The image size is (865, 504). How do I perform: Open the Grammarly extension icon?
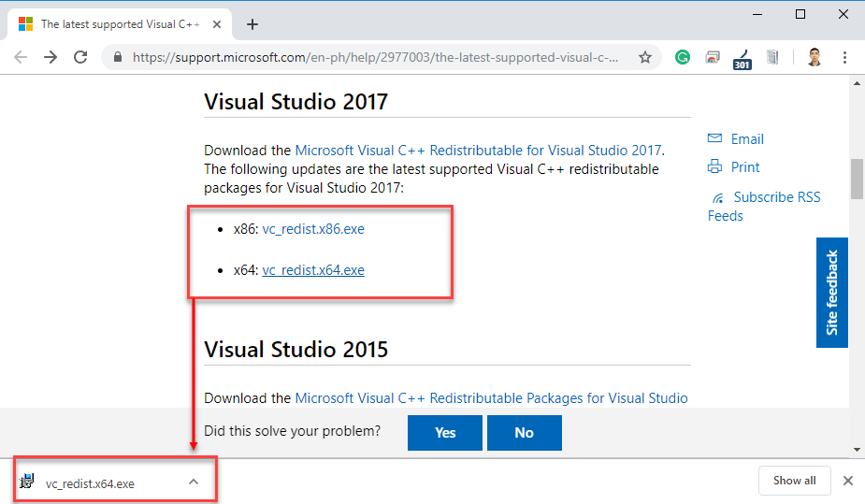[683, 57]
